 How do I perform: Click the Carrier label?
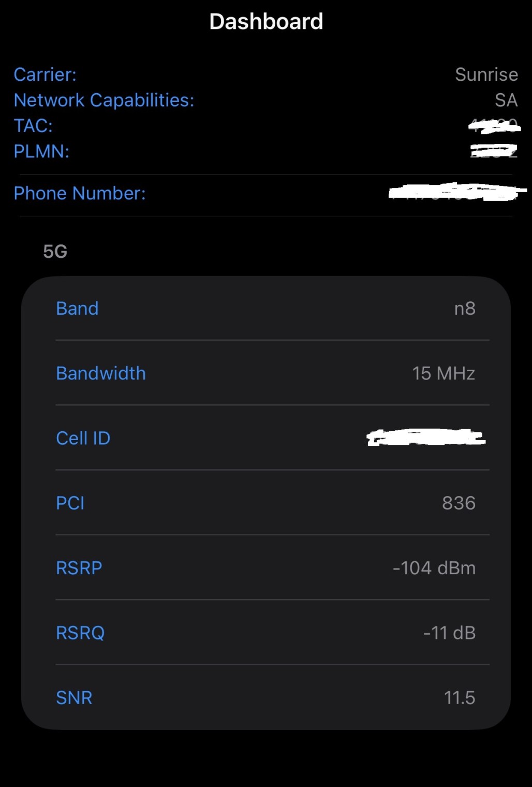(45, 75)
